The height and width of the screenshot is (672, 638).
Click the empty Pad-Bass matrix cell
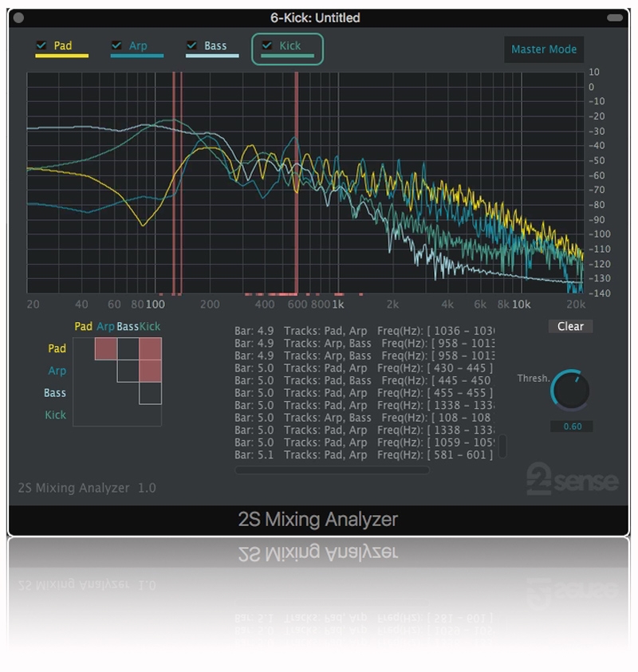(x=128, y=349)
